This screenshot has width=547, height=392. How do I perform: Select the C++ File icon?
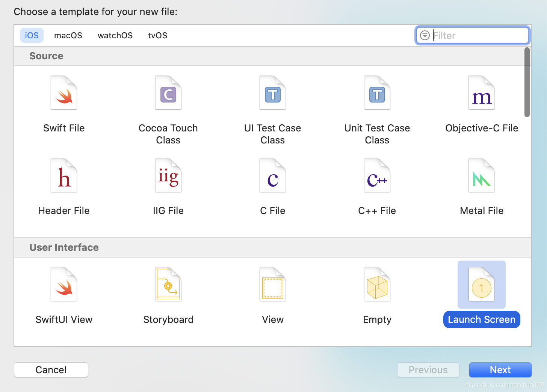coord(377,175)
